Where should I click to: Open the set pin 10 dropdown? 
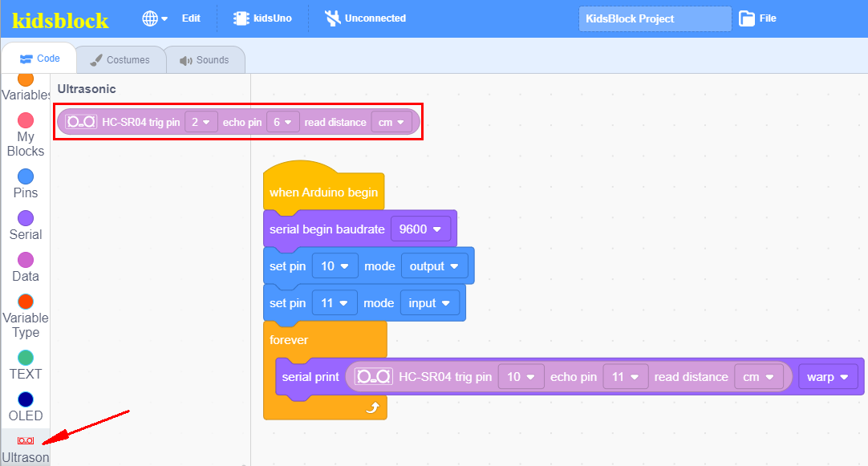pos(335,266)
